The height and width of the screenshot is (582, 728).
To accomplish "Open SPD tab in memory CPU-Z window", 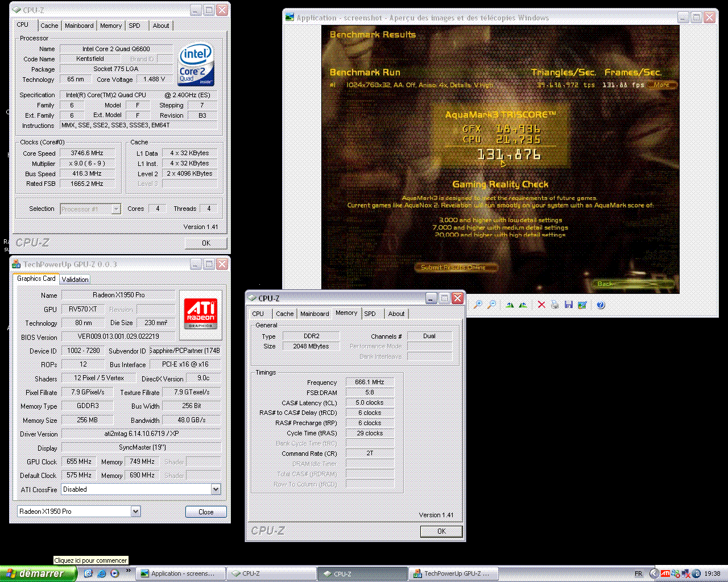I will pos(370,314).
